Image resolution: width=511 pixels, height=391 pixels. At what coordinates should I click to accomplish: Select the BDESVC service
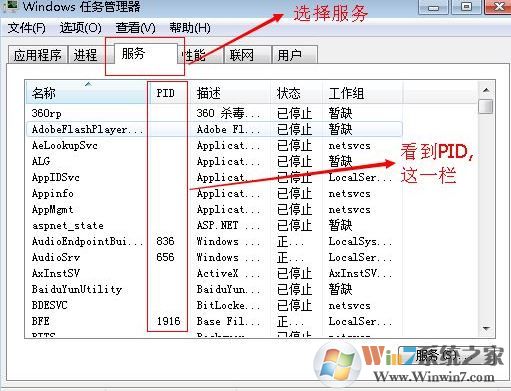[x=49, y=305]
